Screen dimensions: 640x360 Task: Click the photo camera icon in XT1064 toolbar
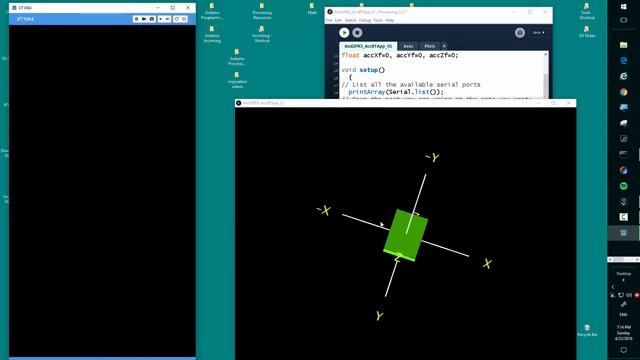click(x=151, y=19)
